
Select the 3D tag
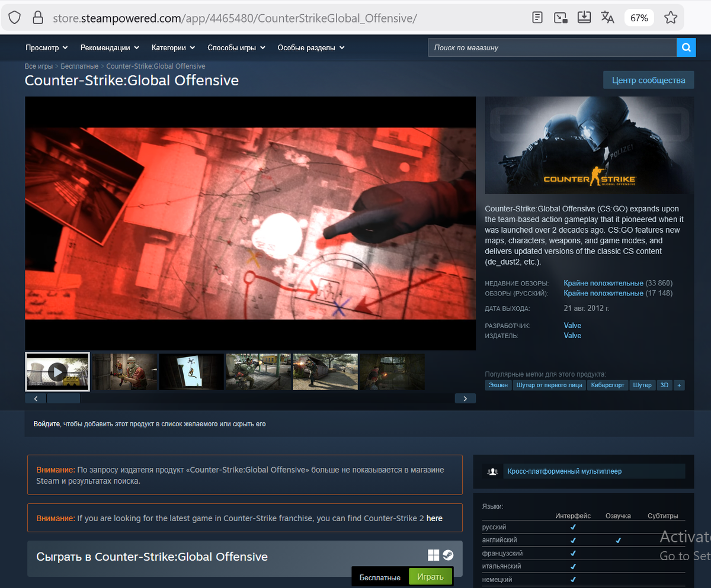664,385
